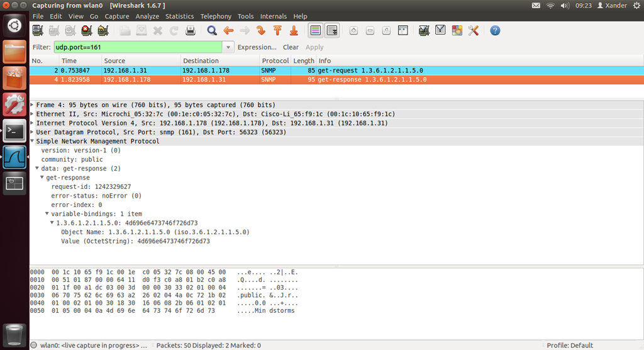Collapse 1.3.6.1.2.1.1.5.0 binding node

tap(52, 223)
